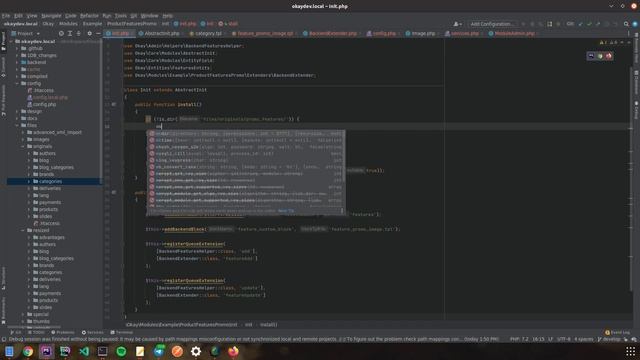The image size is (640, 360).
Task: Open file in Firefox browser floating icon
Action: [609, 56]
